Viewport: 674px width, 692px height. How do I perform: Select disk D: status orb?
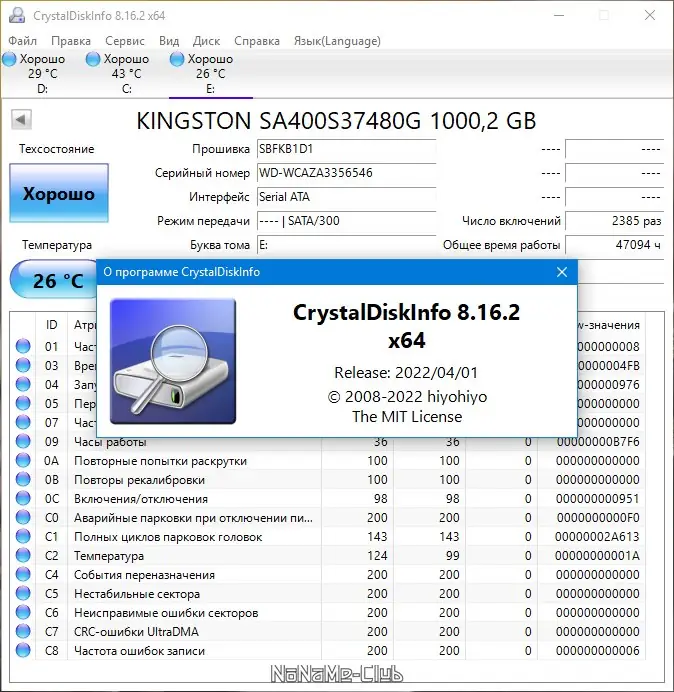(x=9, y=59)
